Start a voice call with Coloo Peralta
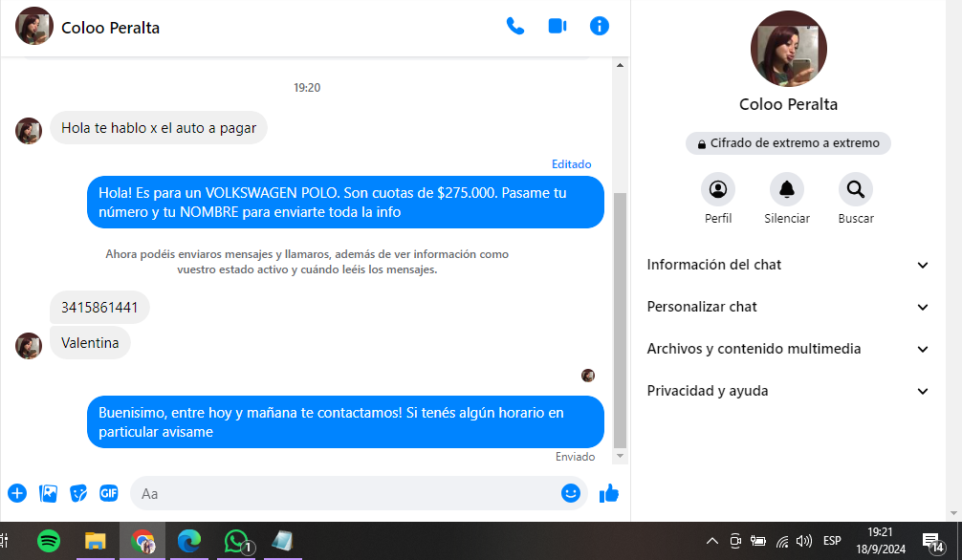The image size is (962, 560). click(x=515, y=27)
